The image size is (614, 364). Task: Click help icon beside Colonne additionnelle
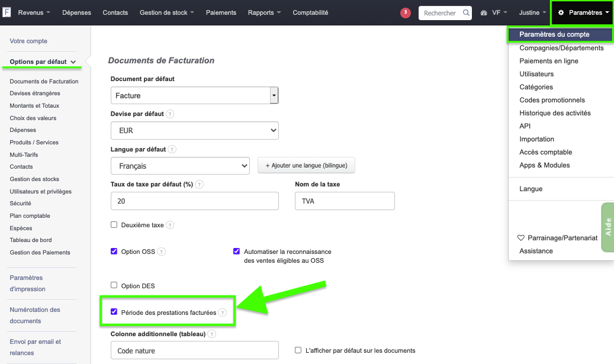211,334
